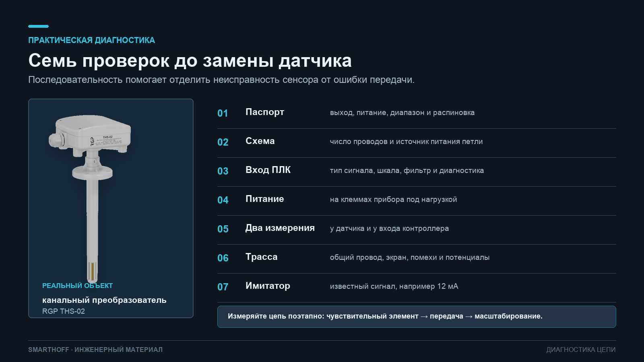Click step number '01'

pos(223,113)
